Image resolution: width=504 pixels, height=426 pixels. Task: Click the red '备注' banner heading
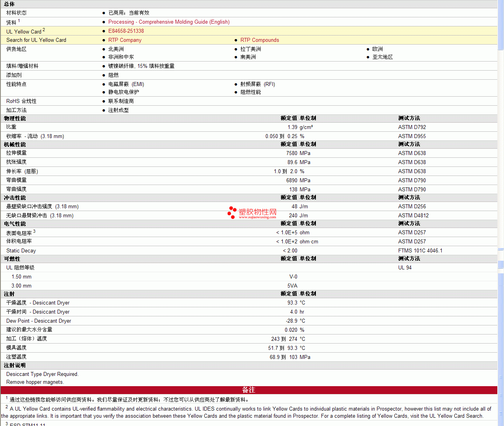click(249, 390)
